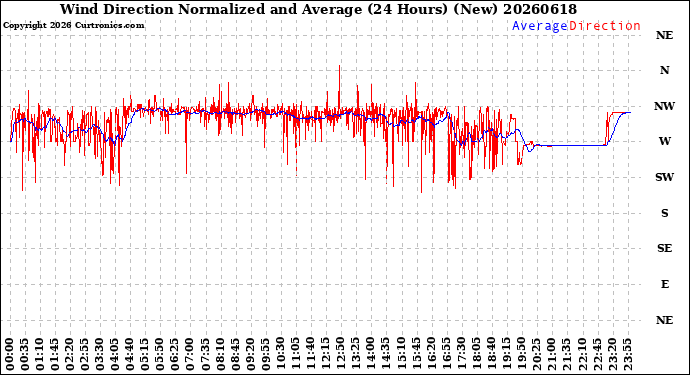Click the '20:25' time axis label
Viewport: 690px width, 375px height.
(x=536, y=355)
